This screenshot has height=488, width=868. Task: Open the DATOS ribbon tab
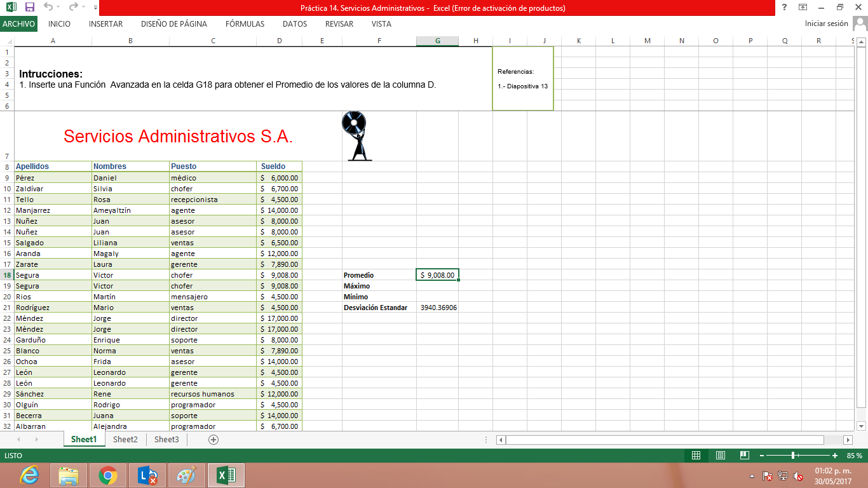[x=295, y=24]
